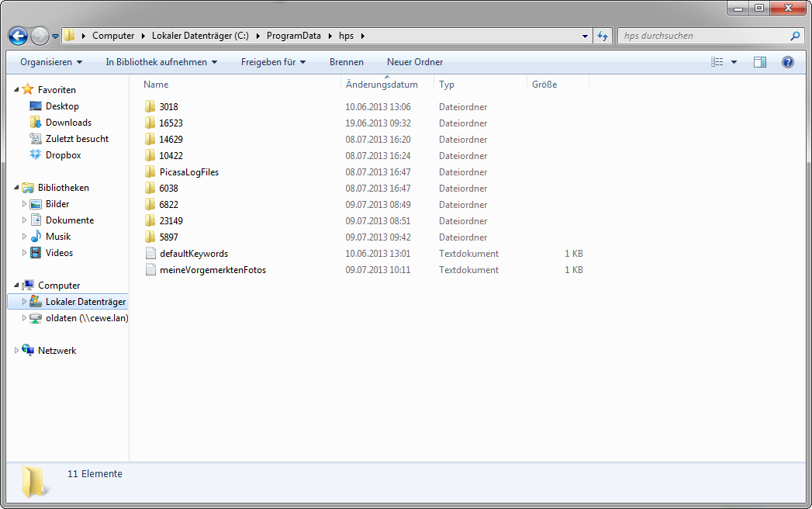Click Computer in the address bar

pos(113,36)
